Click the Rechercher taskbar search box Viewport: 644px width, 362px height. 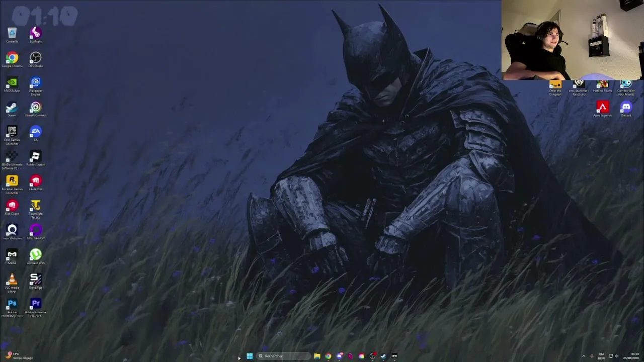tap(283, 356)
